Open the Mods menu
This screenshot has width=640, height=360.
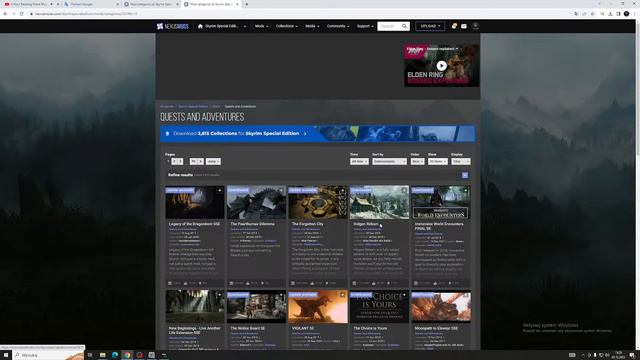pyautogui.click(x=262, y=26)
